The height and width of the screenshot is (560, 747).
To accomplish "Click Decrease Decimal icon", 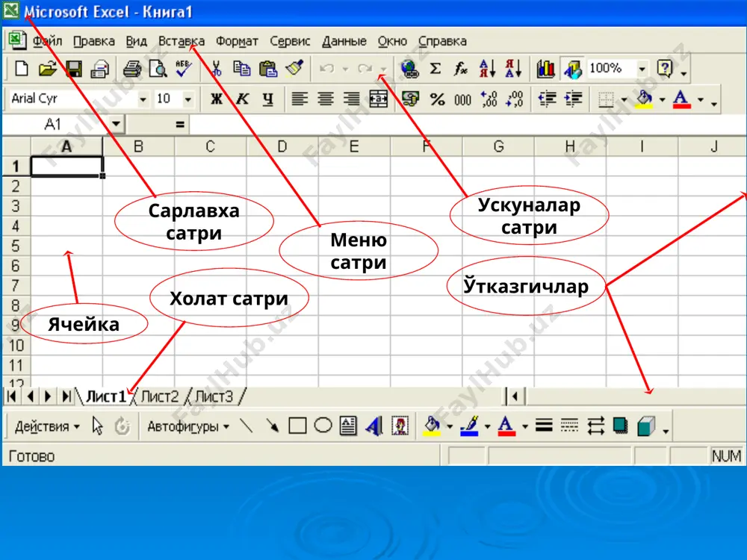I will (515, 99).
